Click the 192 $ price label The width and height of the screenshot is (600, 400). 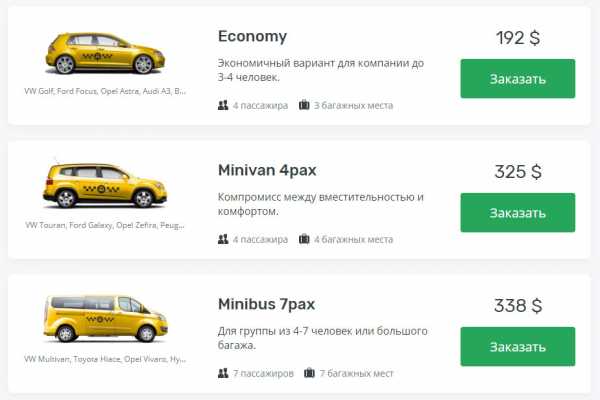click(x=517, y=38)
